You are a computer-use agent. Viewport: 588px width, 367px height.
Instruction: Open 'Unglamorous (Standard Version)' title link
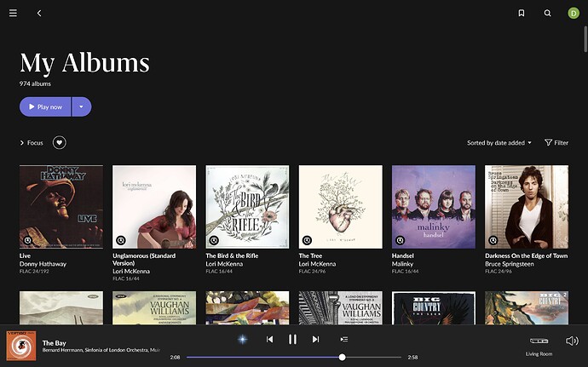point(144,260)
